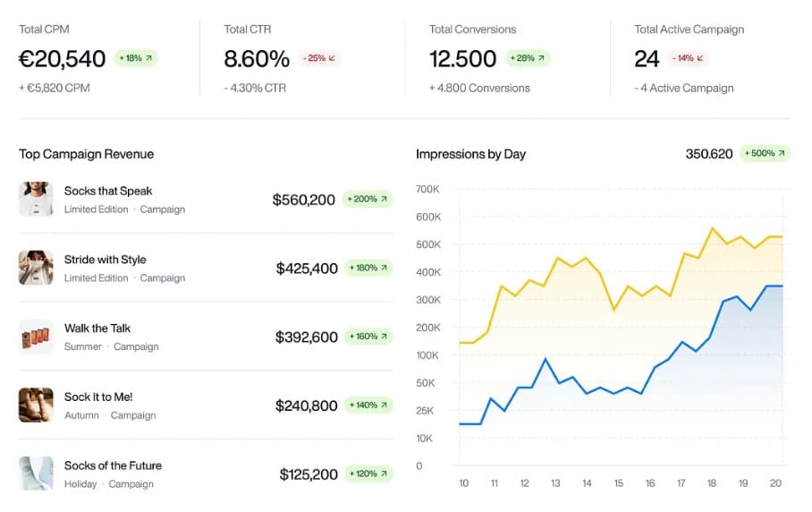Open the Walk the Talk campaign title
The height and width of the screenshot is (512, 812).
click(x=97, y=329)
